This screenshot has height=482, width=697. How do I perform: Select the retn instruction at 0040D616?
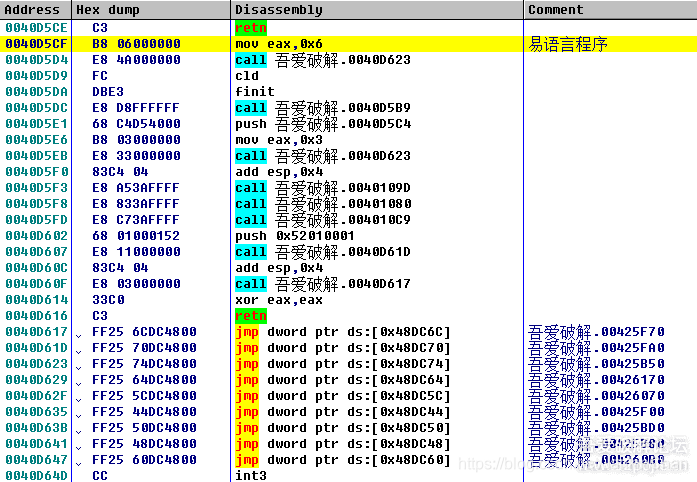[251, 316]
